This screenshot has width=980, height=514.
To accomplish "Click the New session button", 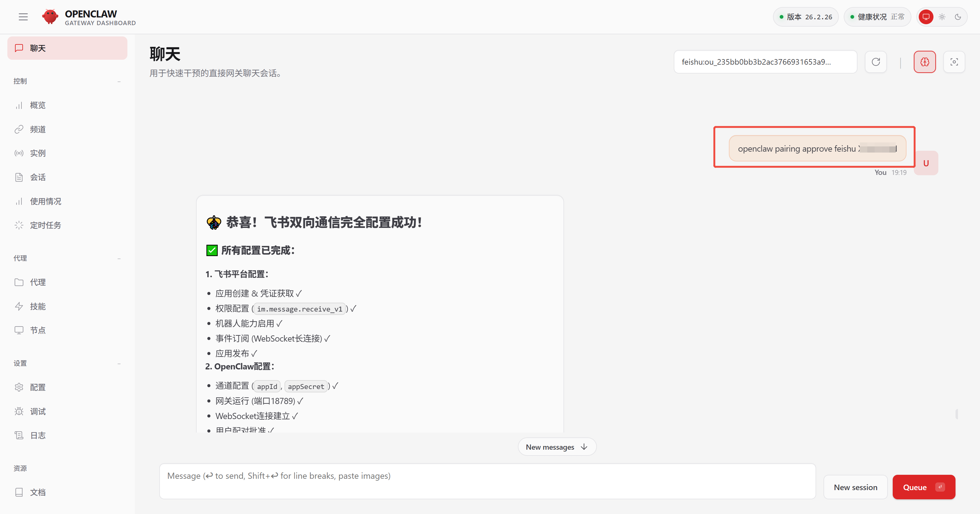I will pos(855,487).
